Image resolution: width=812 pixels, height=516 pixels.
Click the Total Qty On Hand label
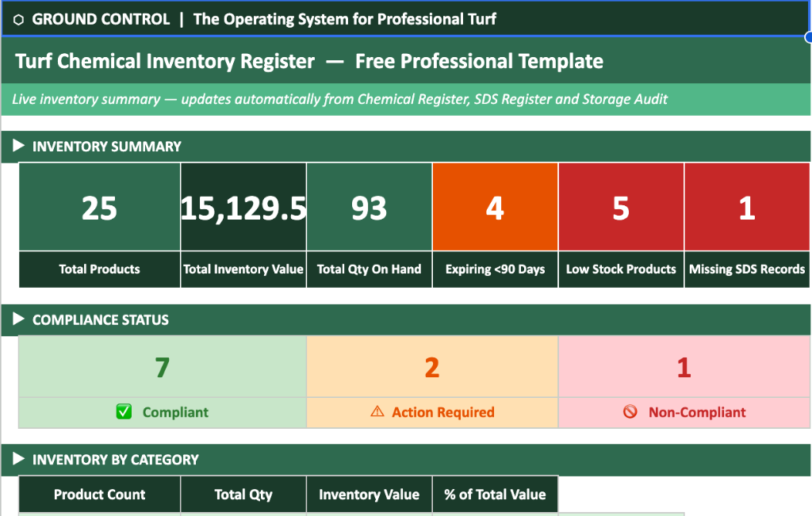click(x=370, y=269)
